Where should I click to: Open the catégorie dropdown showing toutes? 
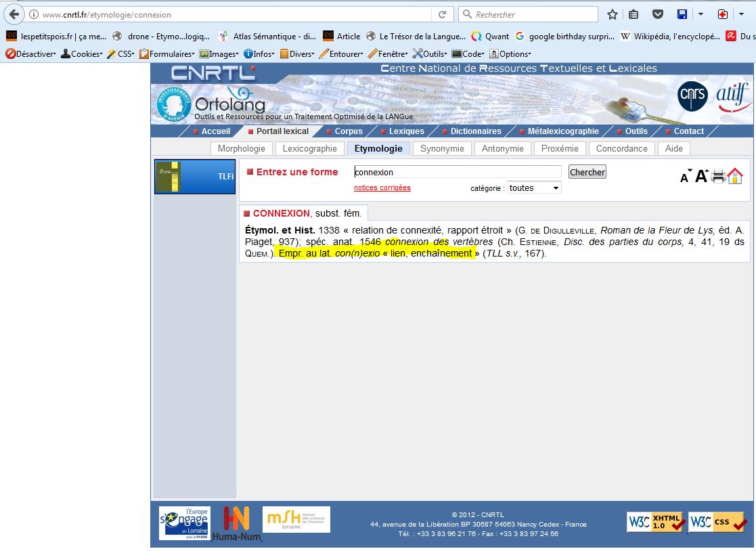pos(534,188)
